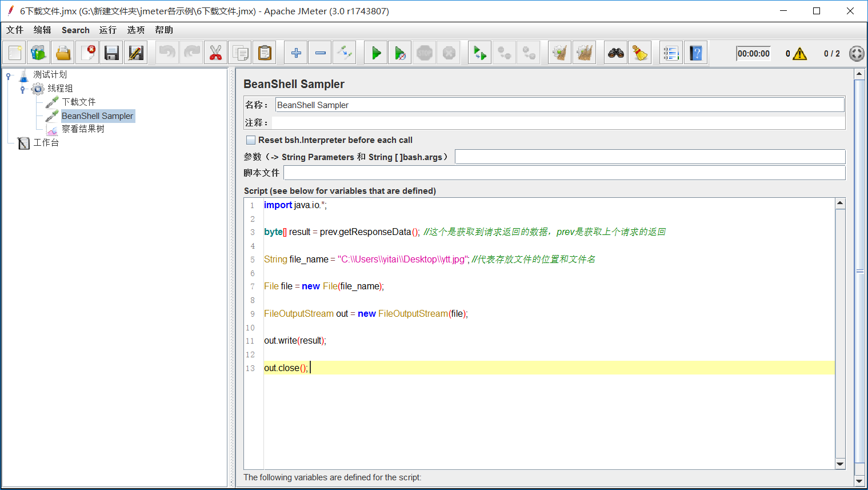Click the Copy icon
This screenshot has width=868, height=490.
[x=240, y=53]
